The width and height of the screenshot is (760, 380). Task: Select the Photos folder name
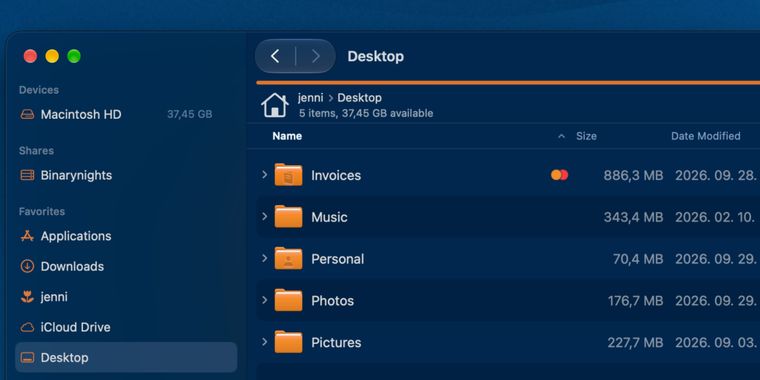[332, 301]
